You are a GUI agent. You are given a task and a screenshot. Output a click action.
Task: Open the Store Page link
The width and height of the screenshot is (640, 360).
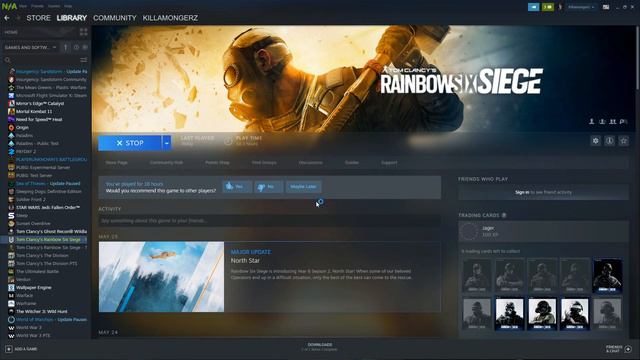(x=117, y=162)
